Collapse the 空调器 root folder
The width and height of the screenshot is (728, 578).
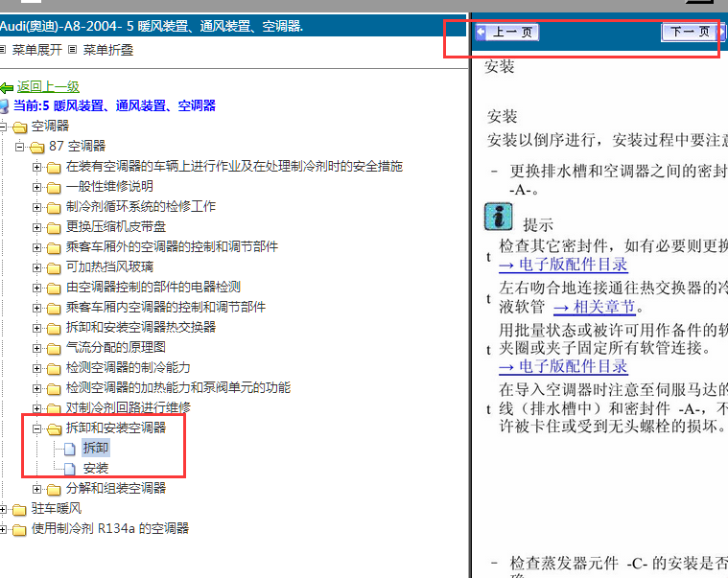(x=3, y=126)
